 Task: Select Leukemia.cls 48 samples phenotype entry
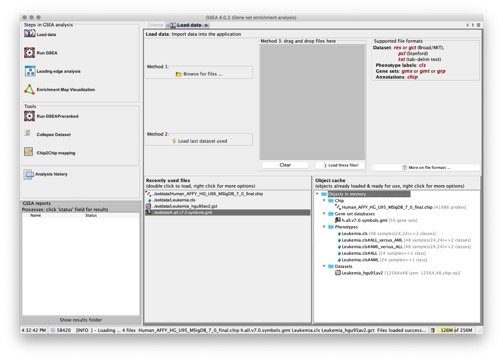coord(387,233)
